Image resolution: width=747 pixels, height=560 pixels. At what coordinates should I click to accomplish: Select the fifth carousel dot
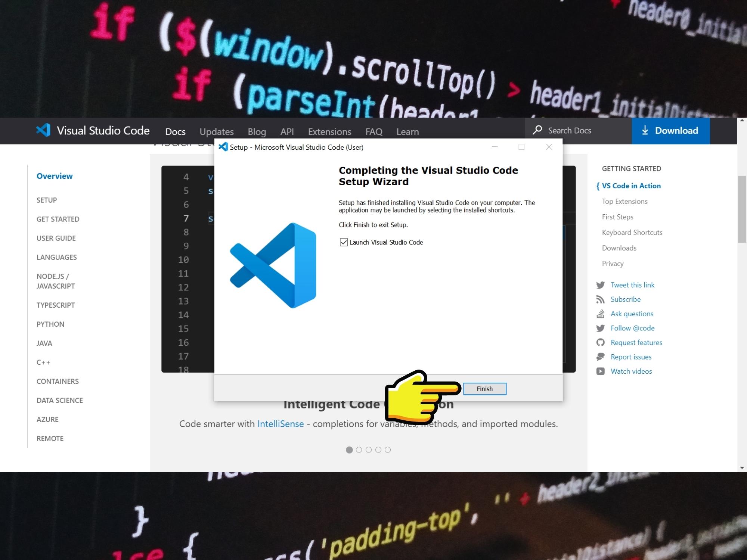pos(388,450)
